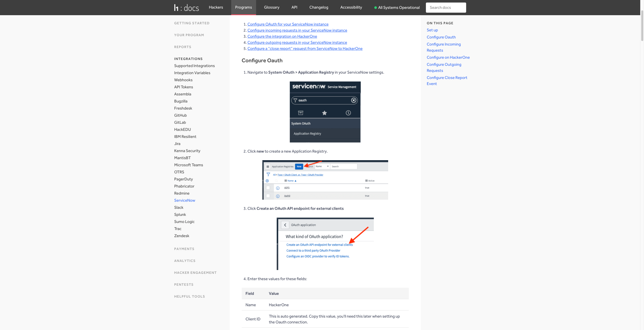644x330 pixels.
Task: Open the Zendesk integration page
Action: point(181,236)
